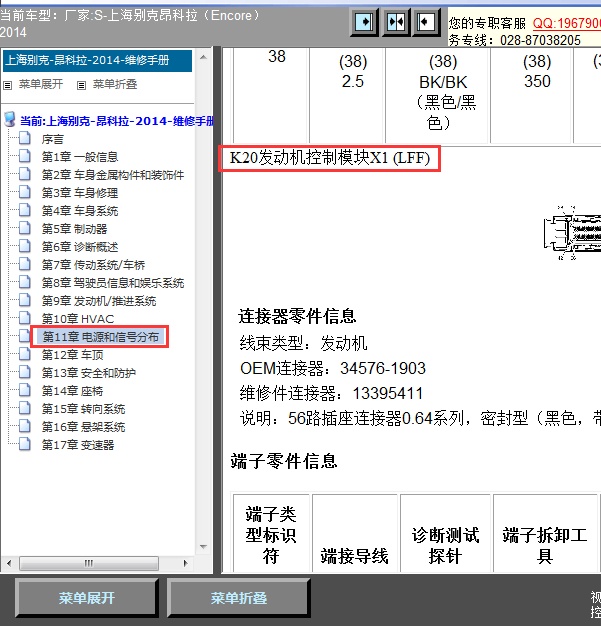The image size is (601, 626).
Task: Click the 菜单折叠 link in sidebar header
Action: click(x=115, y=84)
